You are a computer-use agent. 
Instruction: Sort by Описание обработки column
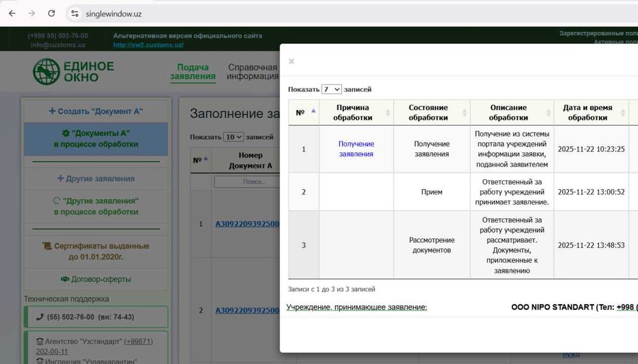click(x=512, y=112)
